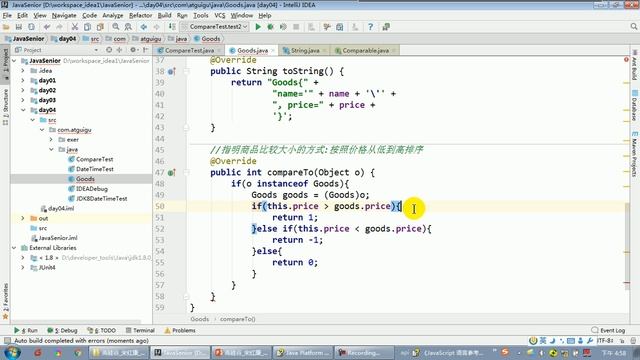
Task: Click the red error indicator atop editor
Action: [626, 60]
